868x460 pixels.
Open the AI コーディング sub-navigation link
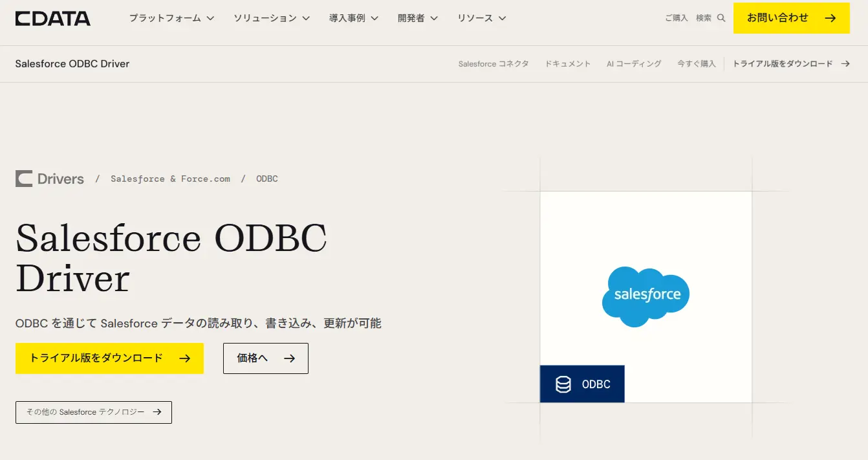634,63
